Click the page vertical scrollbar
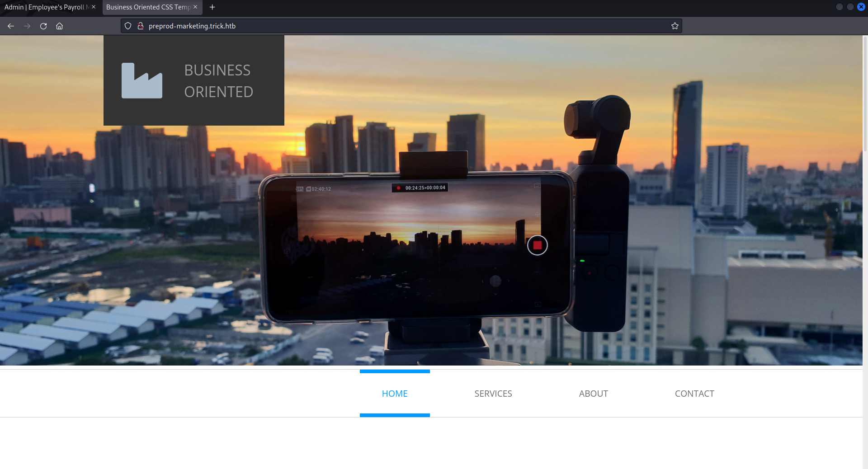Screen dimensions: 868x469 [865, 95]
